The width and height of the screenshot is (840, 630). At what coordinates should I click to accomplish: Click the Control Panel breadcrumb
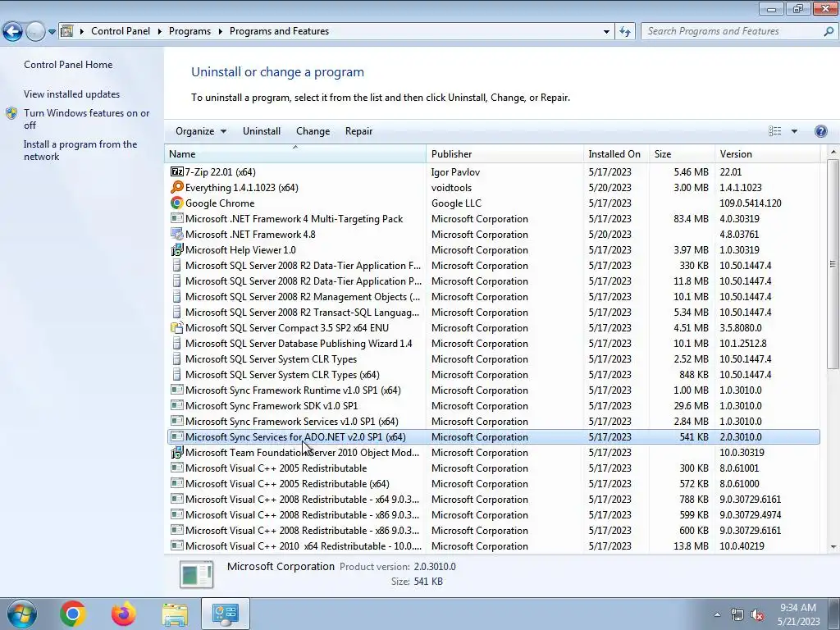[121, 32]
